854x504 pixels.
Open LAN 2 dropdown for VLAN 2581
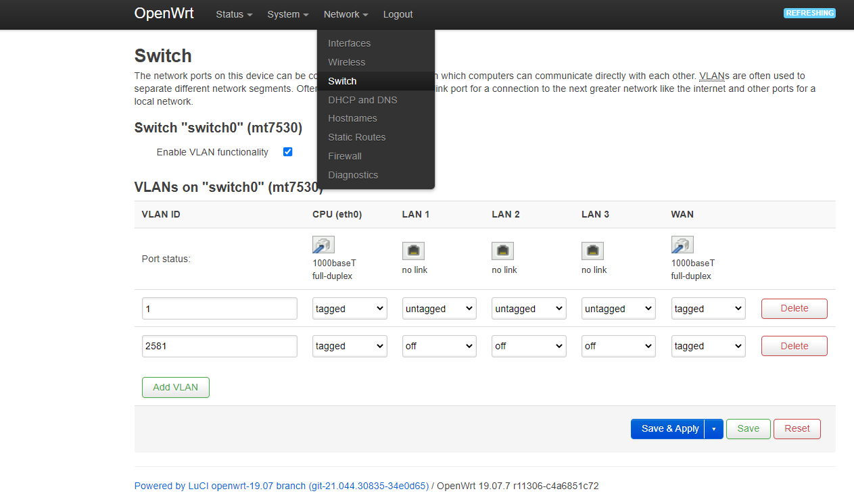pos(529,346)
